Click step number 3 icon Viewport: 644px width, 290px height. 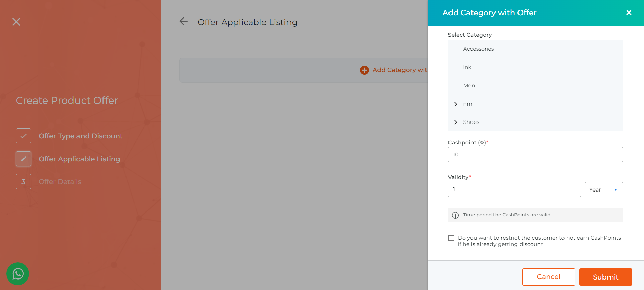pos(23,182)
